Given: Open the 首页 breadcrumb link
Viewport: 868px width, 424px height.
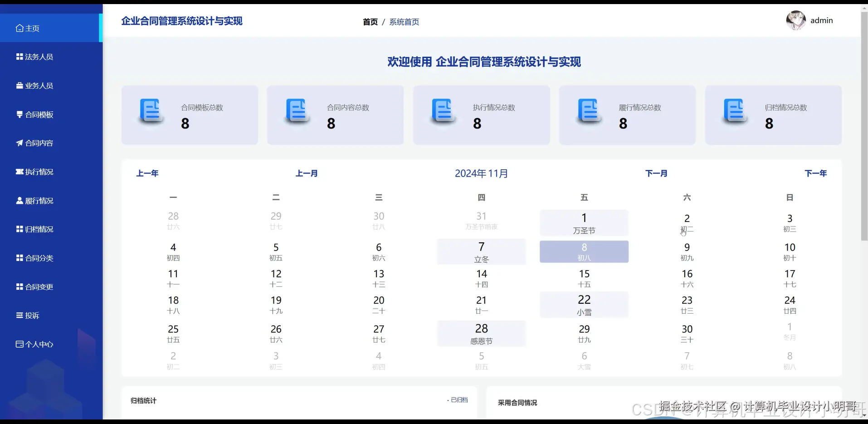Looking at the screenshot, I should 370,21.
